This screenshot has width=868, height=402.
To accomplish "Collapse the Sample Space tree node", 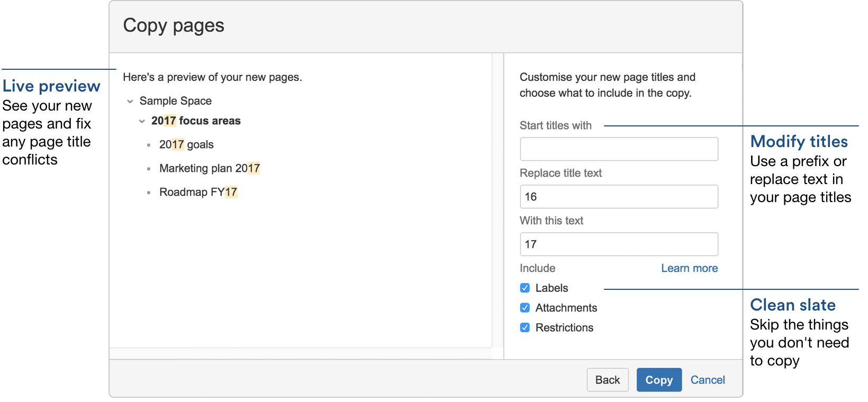I will [130, 101].
